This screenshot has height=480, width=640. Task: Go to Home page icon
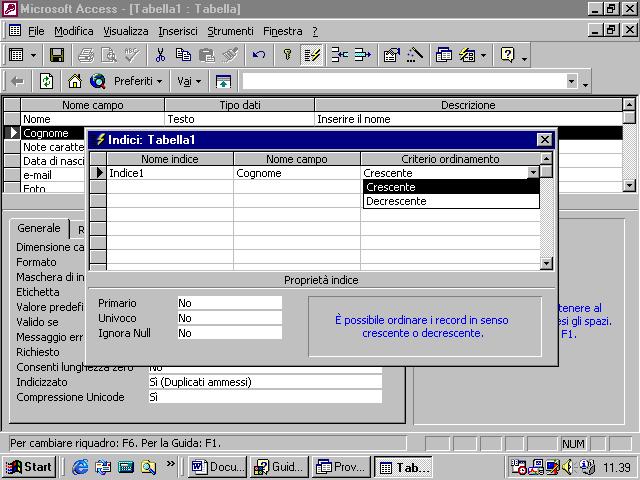pyautogui.click(x=75, y=82)
